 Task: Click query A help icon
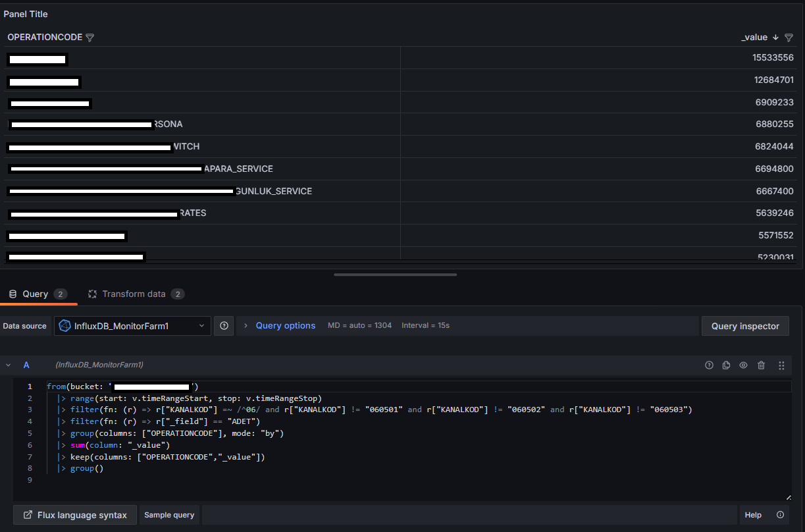click(709, 365)
